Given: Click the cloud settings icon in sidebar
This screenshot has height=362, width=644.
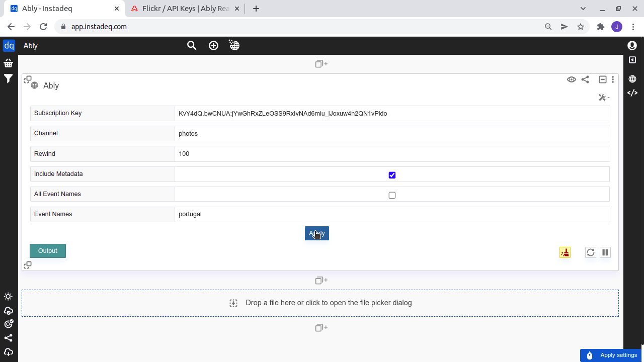Looking at the screenshot, I should (8, 311).
